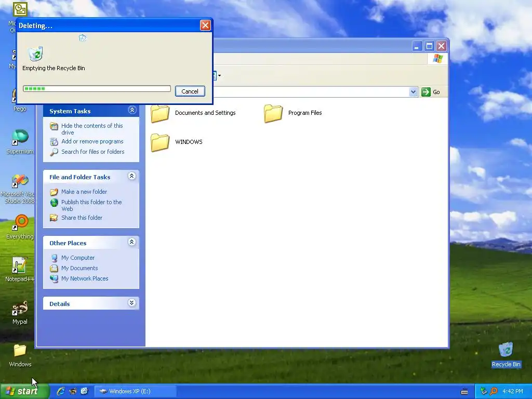Screen dimensions: 532x399
Task: Close the Deleting dialog
Action: click(x=205, y=25)
